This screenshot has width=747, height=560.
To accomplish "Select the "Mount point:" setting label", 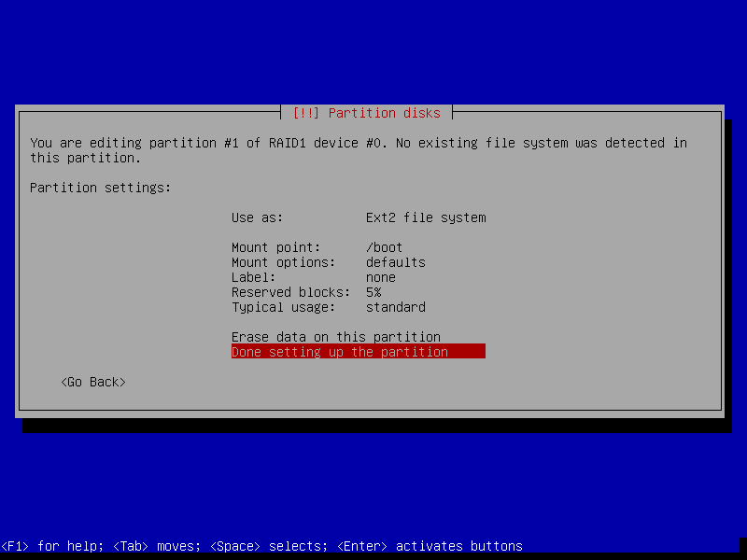I will (275, 247).
